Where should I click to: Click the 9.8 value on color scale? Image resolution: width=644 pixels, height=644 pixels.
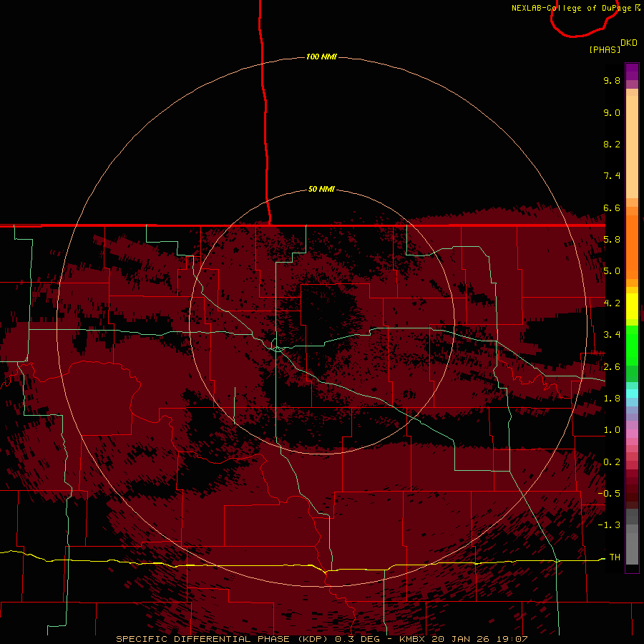coord(612,80)
